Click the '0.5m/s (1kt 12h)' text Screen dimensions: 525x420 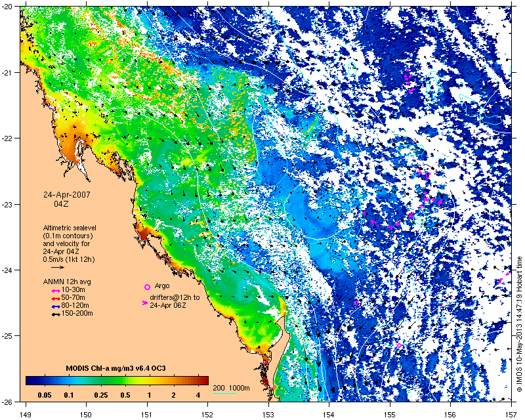coord(69,259)
